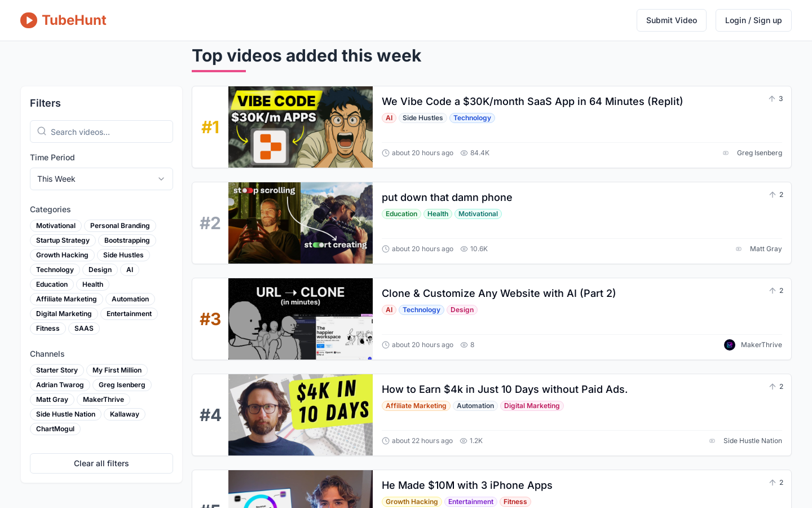Image resolution: width=812 pixels, height=508 pixels.
Task: Click the eye views icon beside 1.2K
Action: tap(464, 441)
